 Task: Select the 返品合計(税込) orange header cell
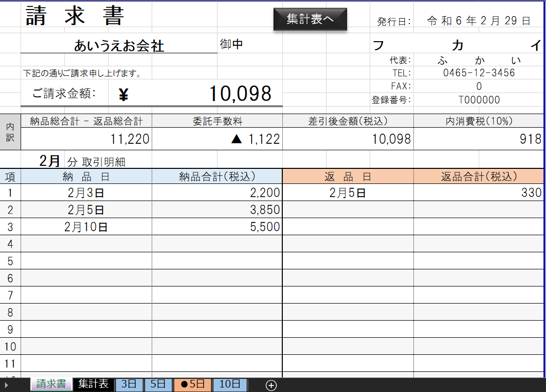coord(479,176)
